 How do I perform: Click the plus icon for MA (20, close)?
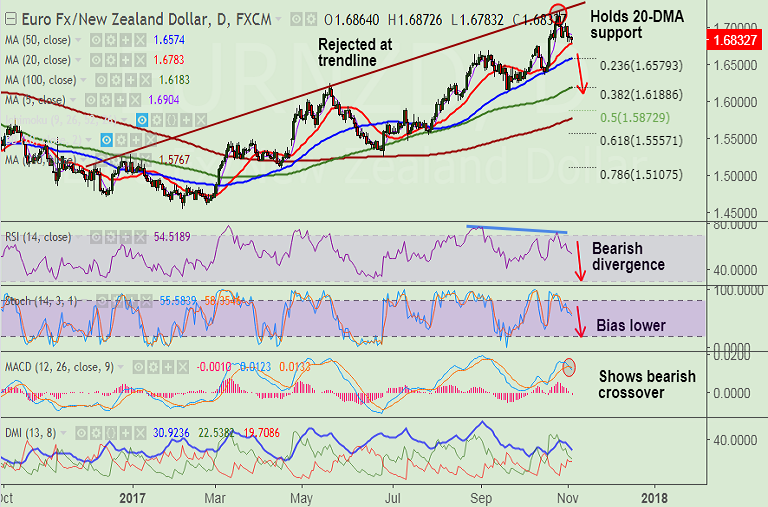(125, 60)
